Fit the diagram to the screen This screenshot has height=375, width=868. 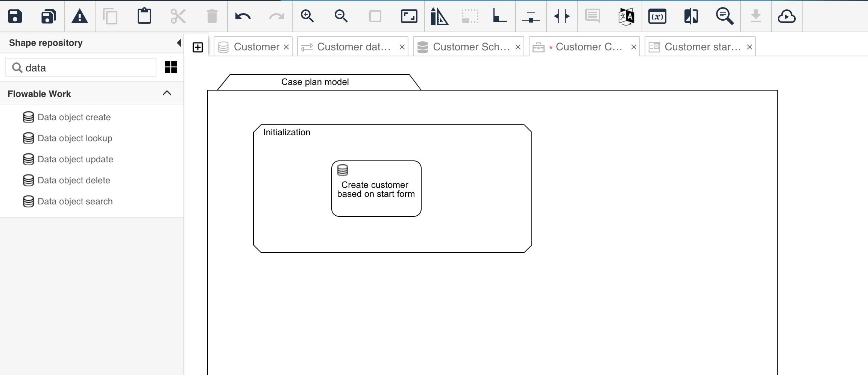tap(409, 16)
